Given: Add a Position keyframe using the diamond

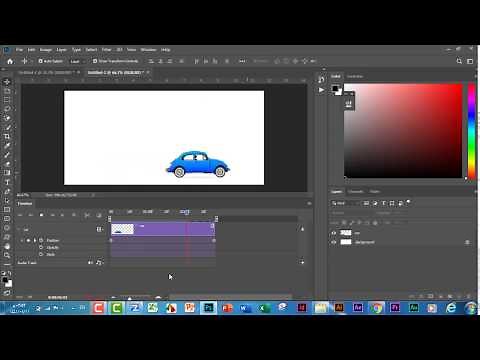Looking at the screenshot, I should click(x=28, y=240).
